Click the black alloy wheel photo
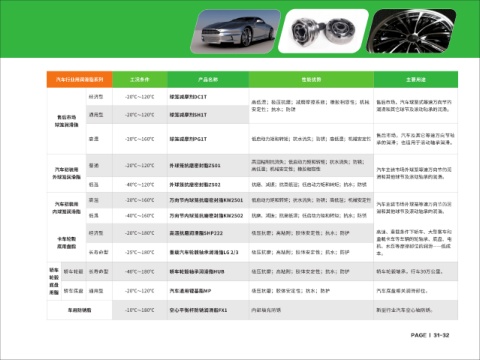Image resolution: width=480 pixels, height=360 pixels. 411,31
